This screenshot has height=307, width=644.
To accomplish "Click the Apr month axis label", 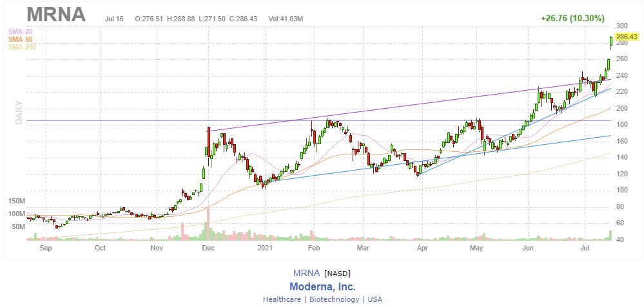I will [422, 248].
